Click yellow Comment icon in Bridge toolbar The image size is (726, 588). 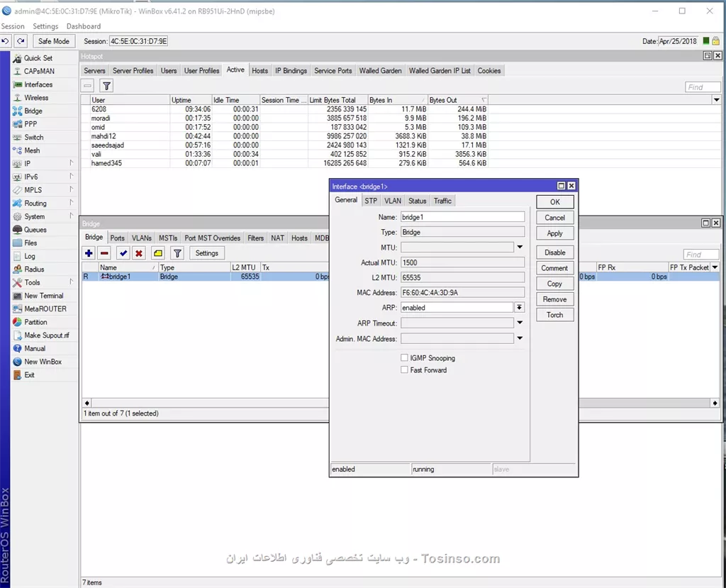pyautogui.click(x=158, y=253)
